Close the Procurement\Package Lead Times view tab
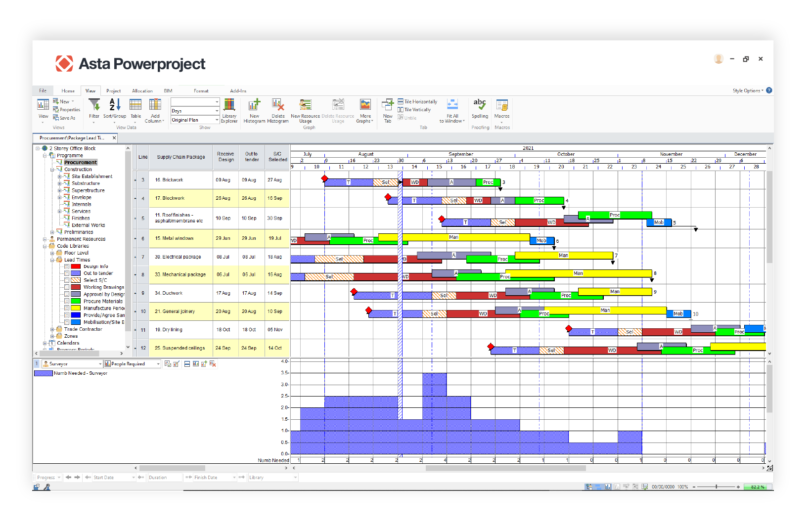Image resolution: width=809 pixels, height=532 pixels. pyautogui.click(x=114, y=138)
